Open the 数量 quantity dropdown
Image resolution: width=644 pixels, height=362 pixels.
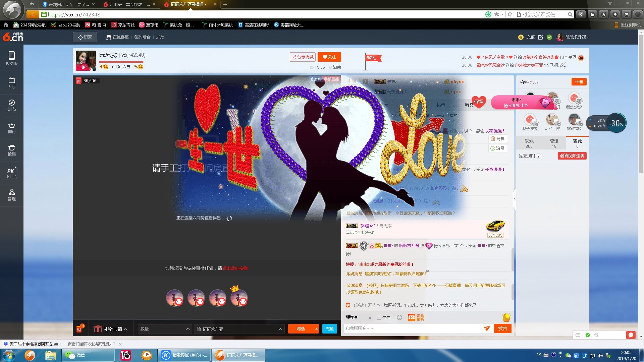(x=165, y=329)
